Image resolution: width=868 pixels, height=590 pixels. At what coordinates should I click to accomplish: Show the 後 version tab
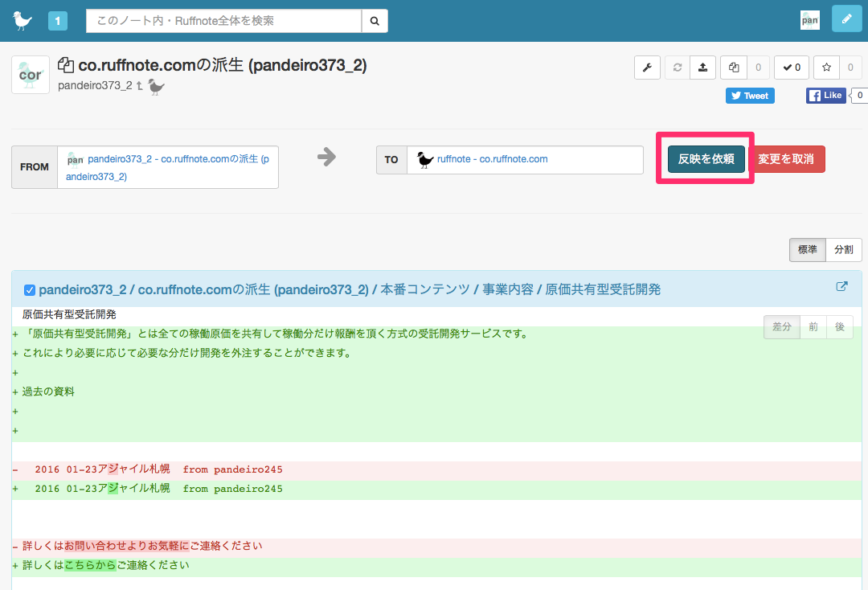pyautogui.click(x=840, y=327)
